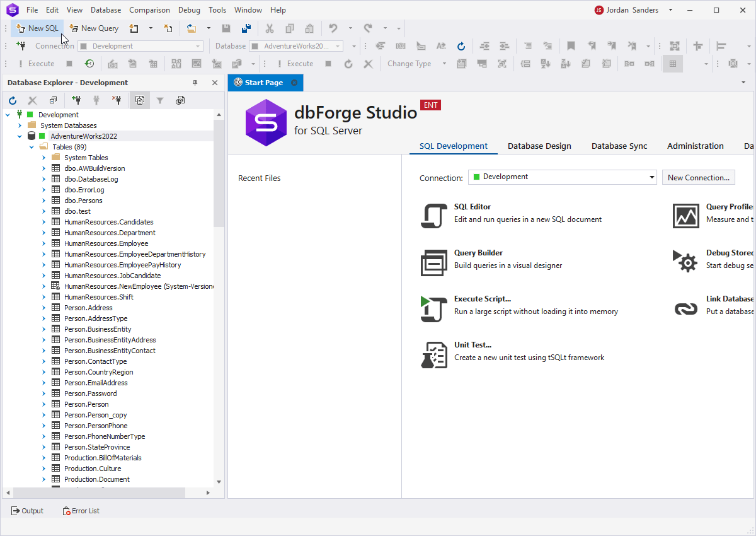
Task: Open the SQL Editor link
Action: click(x=472, y=207)
